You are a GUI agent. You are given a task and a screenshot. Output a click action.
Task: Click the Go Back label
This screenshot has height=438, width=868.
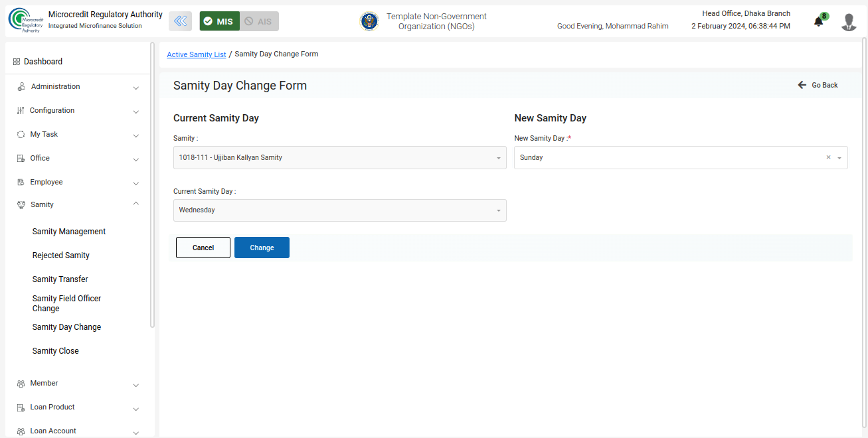pyautogui.click(x=825, y=86)
